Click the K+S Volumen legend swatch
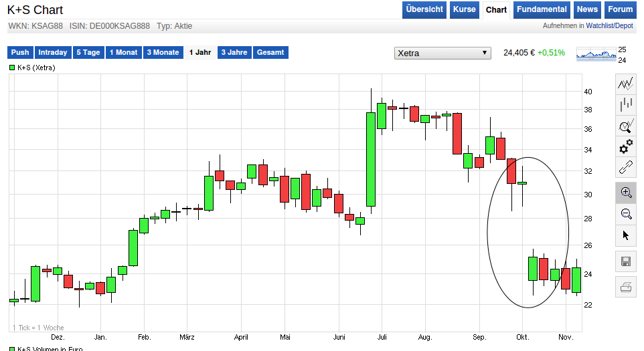 (12, 350)
